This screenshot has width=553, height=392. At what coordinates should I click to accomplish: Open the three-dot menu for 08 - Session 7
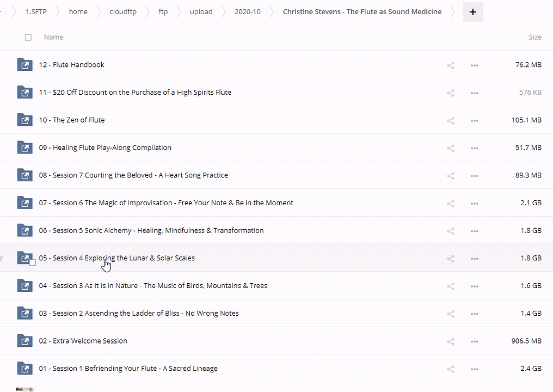tap(474, 176)
